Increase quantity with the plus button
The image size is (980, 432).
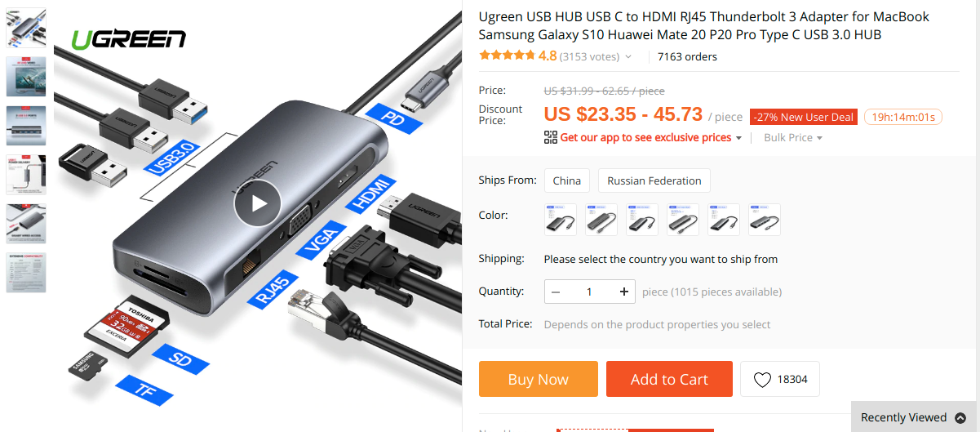(624, 292)
